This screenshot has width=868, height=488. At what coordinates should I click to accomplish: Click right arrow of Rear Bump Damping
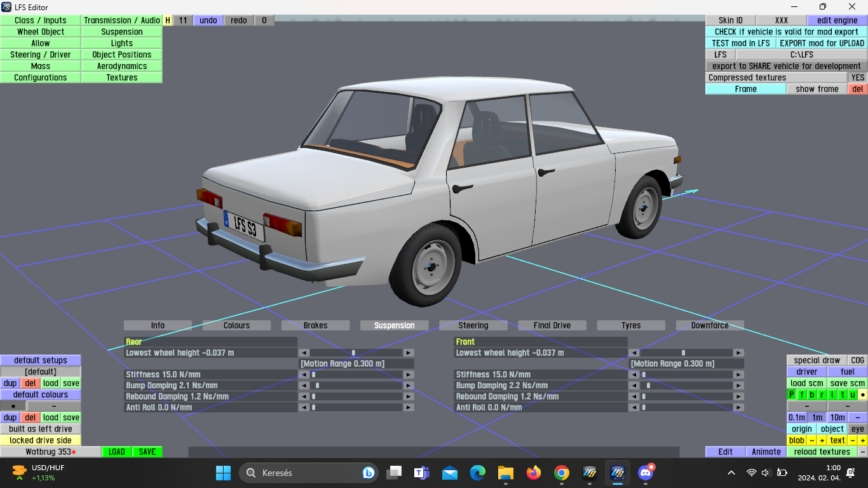click(x=409, y=386)
